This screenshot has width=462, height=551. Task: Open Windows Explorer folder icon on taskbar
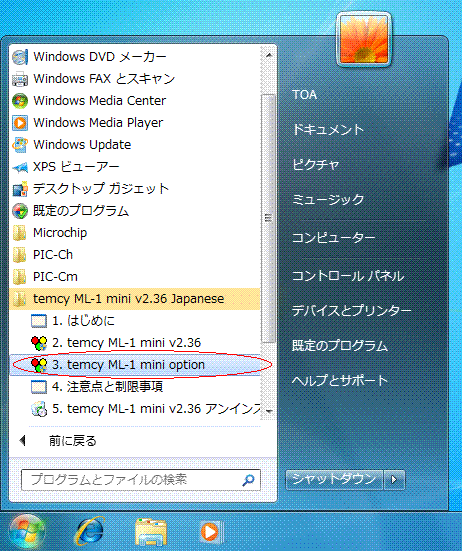(x=151, y=532)
